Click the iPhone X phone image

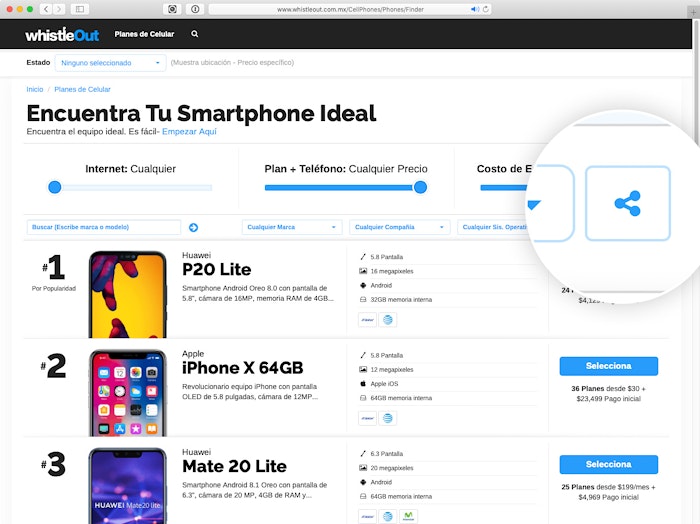coord(128,393)
